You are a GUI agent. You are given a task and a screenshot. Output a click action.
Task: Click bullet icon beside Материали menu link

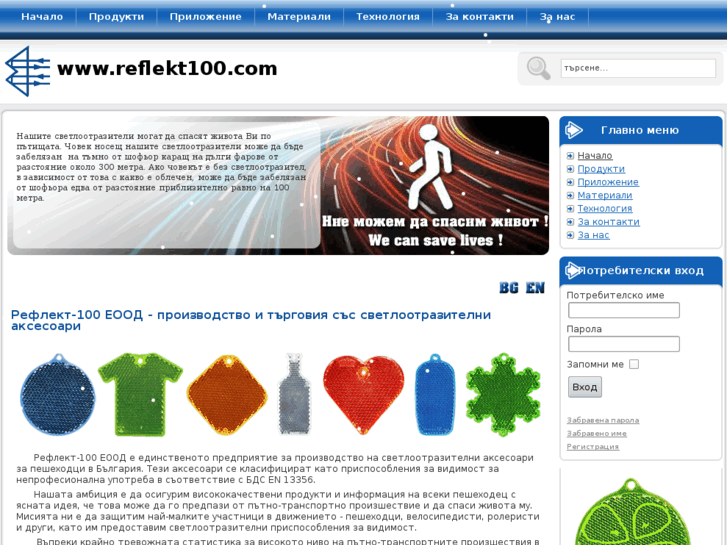570,195
